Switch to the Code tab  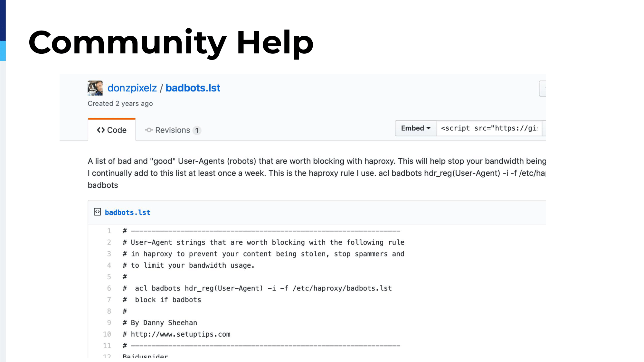coord(112,130)
